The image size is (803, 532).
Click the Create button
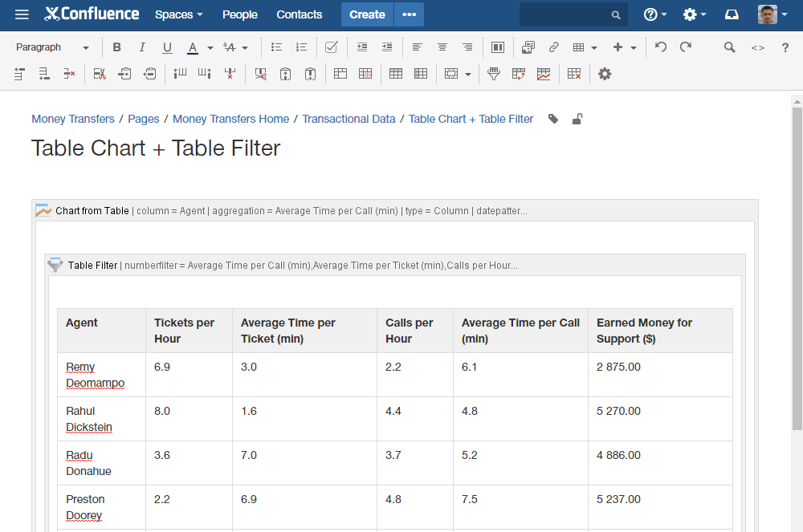tap(367, 14)
